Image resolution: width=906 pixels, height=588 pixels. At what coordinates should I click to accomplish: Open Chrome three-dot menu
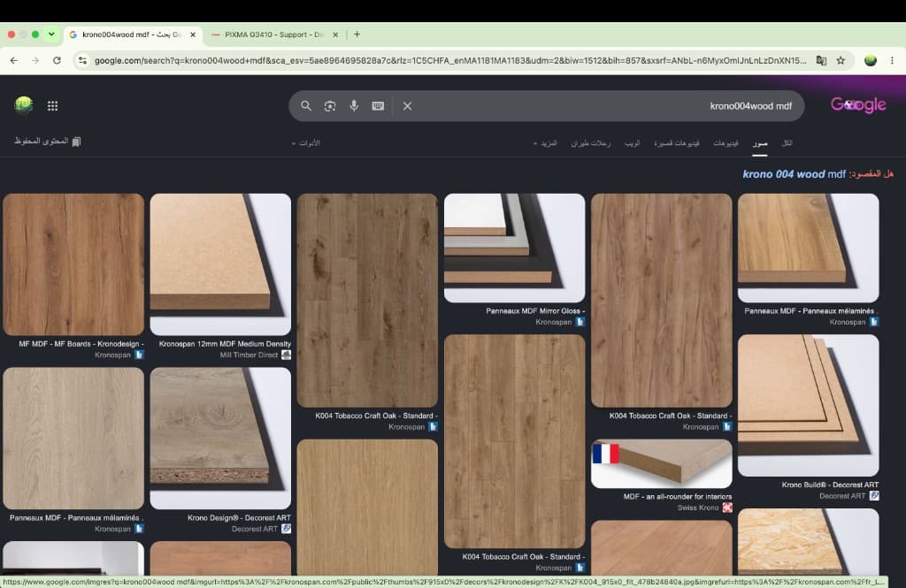[892, 60]
